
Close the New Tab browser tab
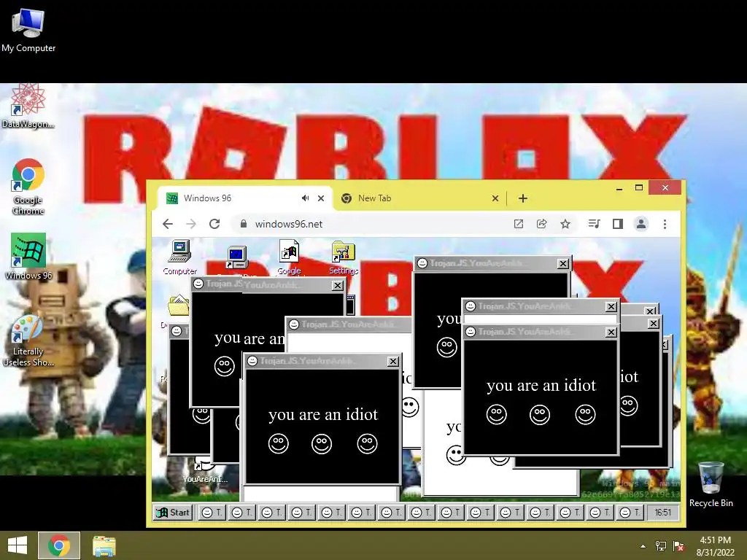tap(495, 198)
